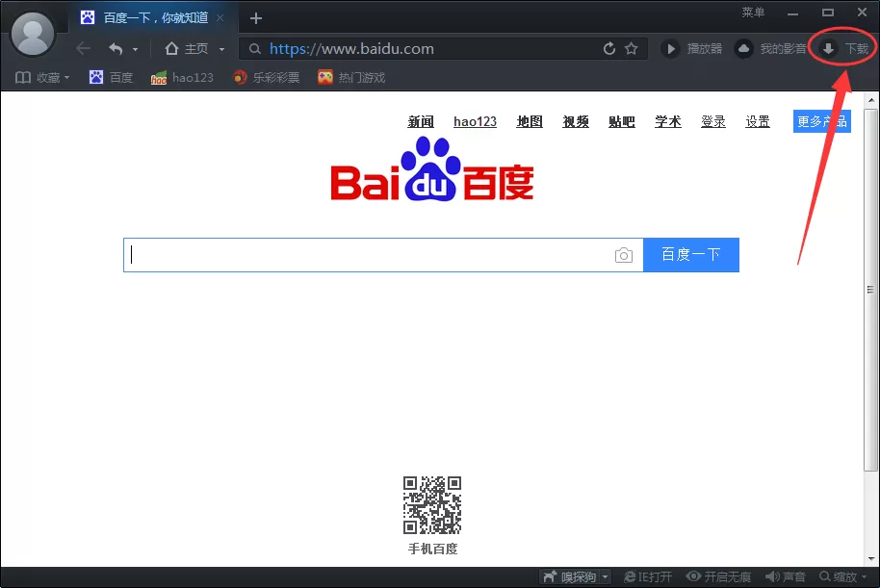Screen dimensions: 880x588
Task: Toggle 开启无痕 private browsing
Action: click(x=718, y=576)
